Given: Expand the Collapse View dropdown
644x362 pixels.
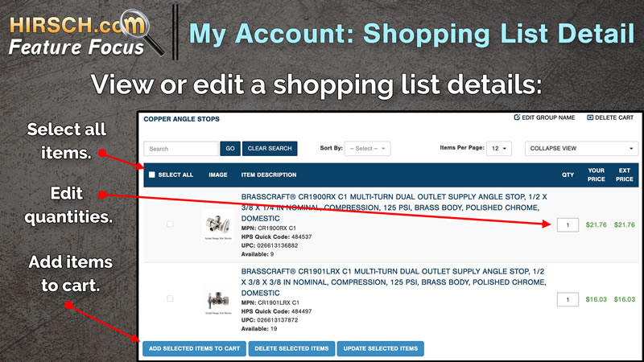Looking at the screenshot, I should [581, 149].
